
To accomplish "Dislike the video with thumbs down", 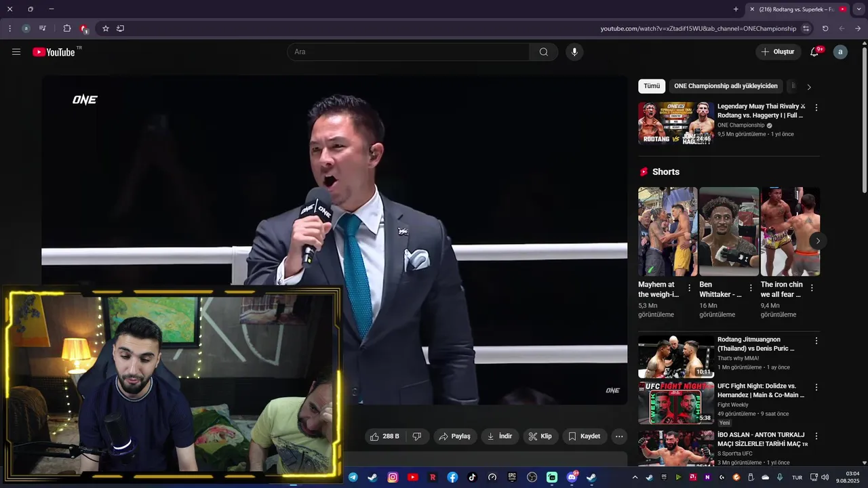I will click(417, 436).
